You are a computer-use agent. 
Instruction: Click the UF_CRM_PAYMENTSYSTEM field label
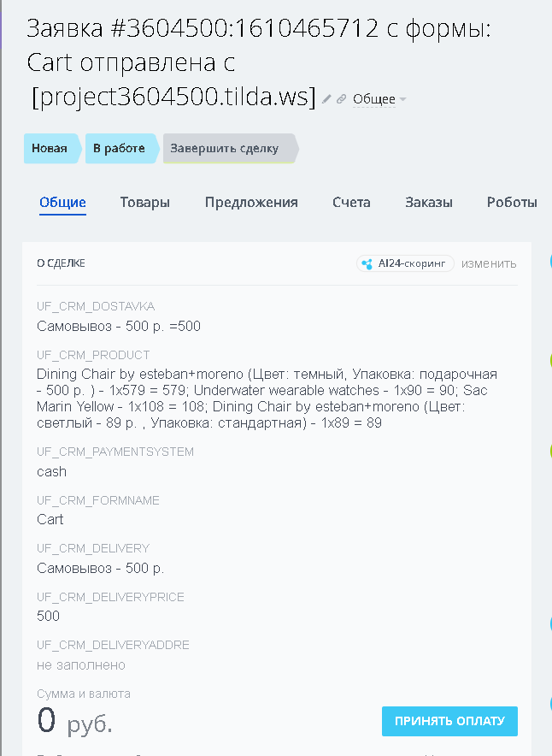(115, 452)
